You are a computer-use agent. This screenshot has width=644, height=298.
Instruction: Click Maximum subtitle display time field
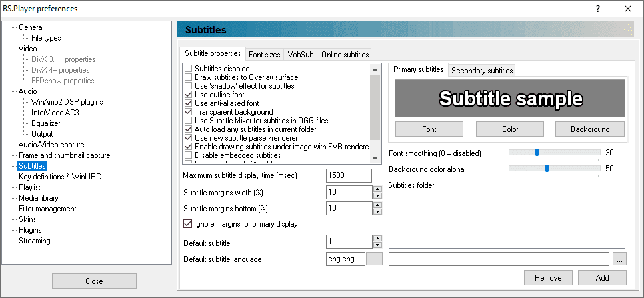click(x=349, y=176)
